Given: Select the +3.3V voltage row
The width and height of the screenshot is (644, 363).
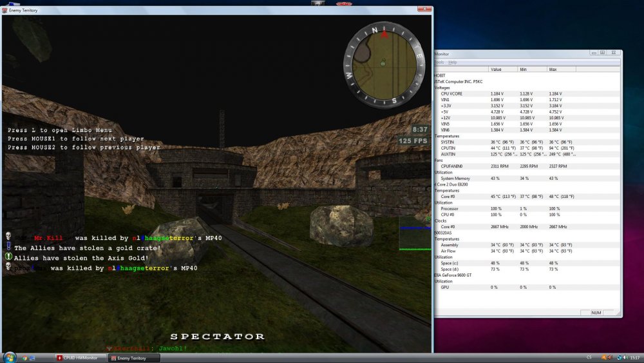Looking at the screenshot, I should tap(527, 106).
